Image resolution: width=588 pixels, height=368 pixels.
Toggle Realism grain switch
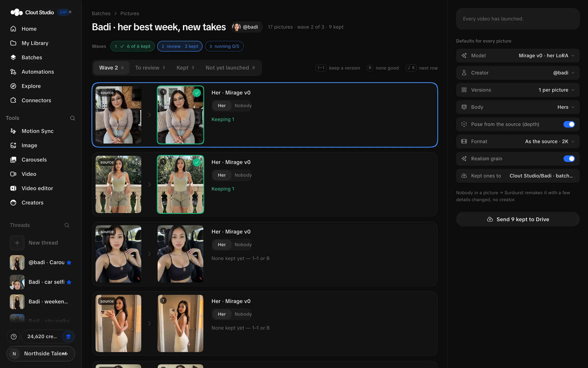tap(569, 159)
